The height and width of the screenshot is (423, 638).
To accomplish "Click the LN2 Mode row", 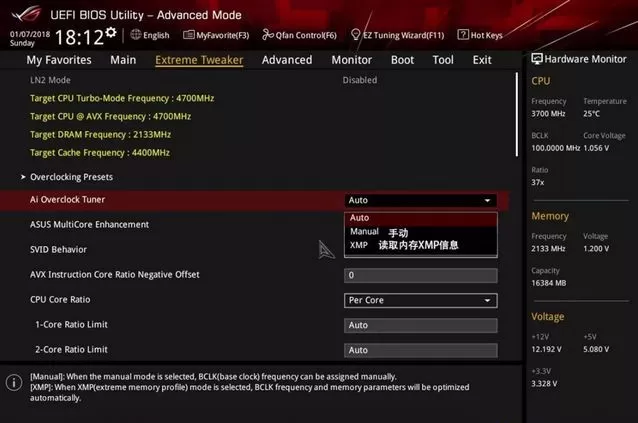I will [x=50, y=80].
